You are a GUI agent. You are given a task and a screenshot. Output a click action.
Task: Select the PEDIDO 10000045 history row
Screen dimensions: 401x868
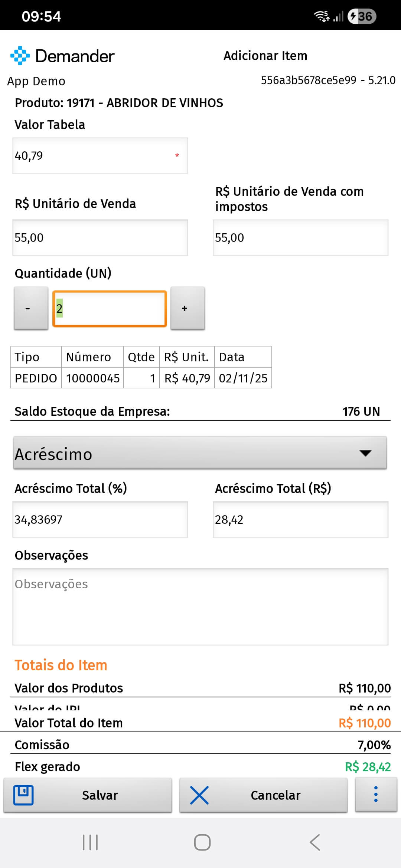(x=141, y=378)
